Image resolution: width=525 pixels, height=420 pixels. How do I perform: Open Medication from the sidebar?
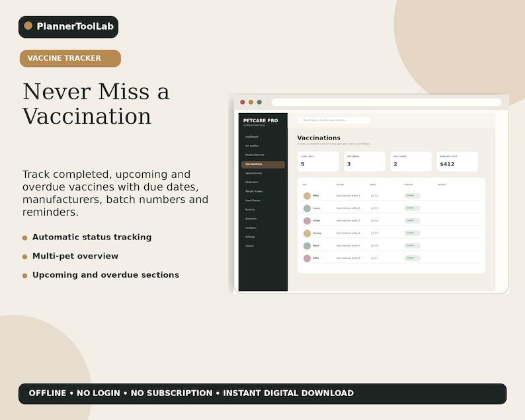(252, 182)
